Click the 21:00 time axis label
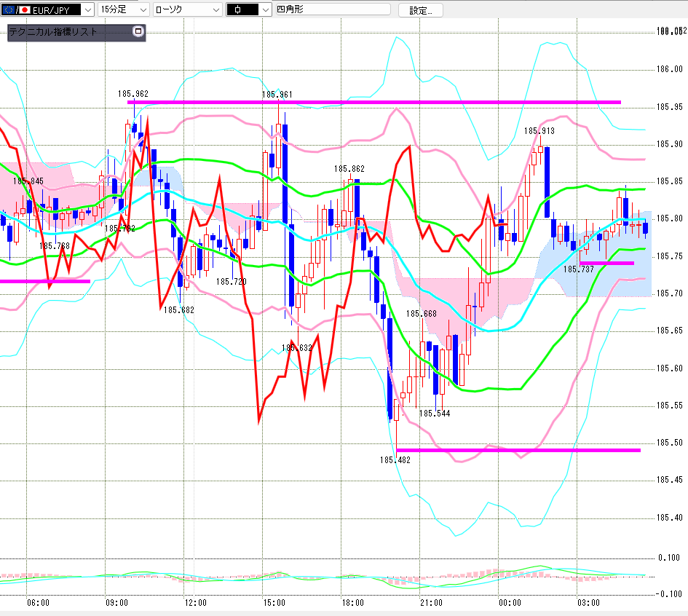688x616 pixels. [431, 603]
